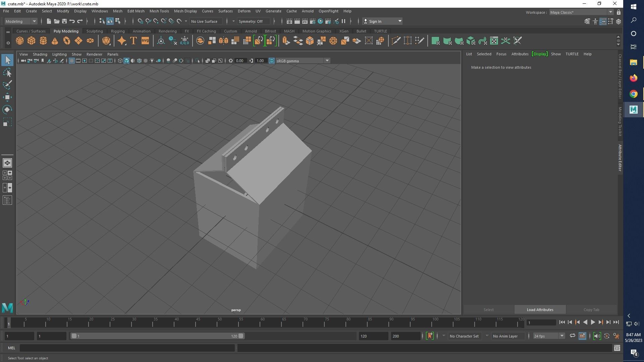Click the Load Attributes button
The image size is (644, 362).
point(540,310)
